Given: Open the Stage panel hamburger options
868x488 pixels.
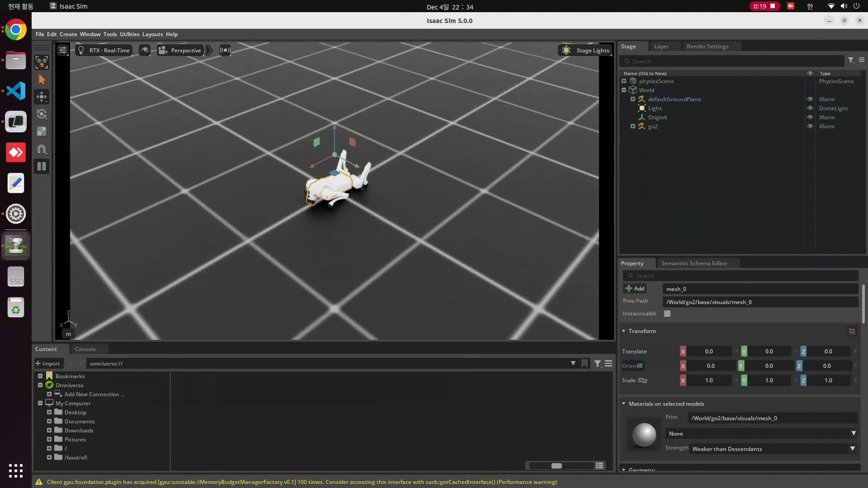Looking at the screenshot, I should (x=862, y=60).
